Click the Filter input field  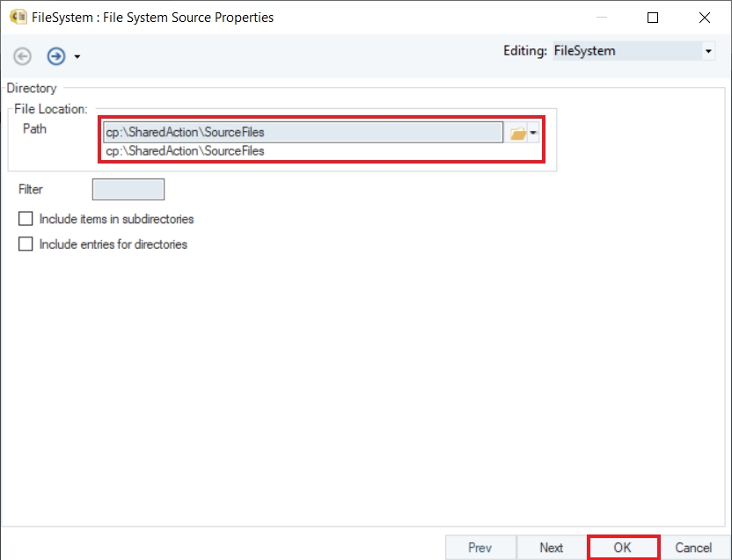[128, 189]
